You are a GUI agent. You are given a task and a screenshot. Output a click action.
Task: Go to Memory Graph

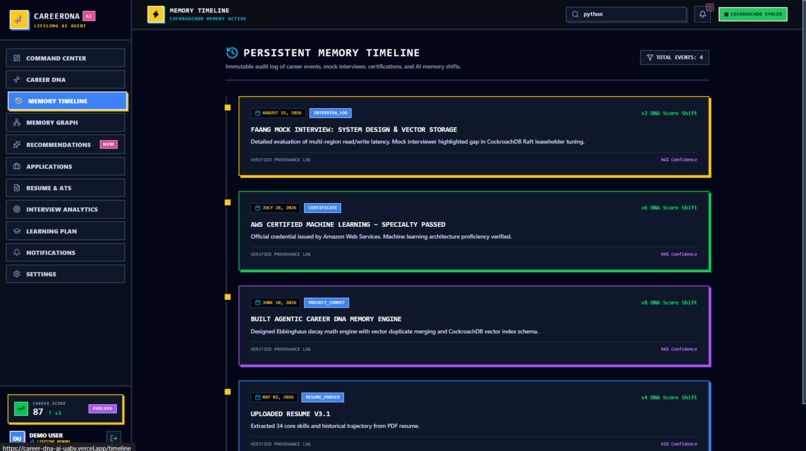point(65,122)
